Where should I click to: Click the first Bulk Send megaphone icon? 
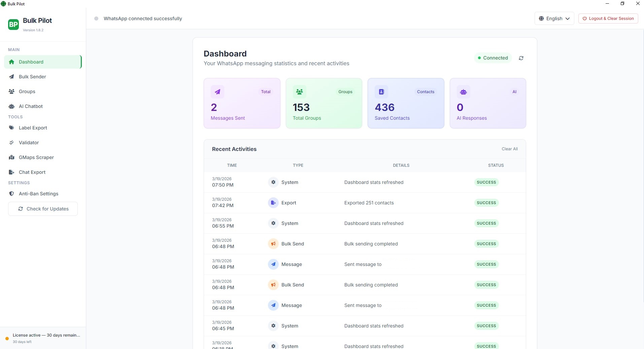tap(273, 244)
